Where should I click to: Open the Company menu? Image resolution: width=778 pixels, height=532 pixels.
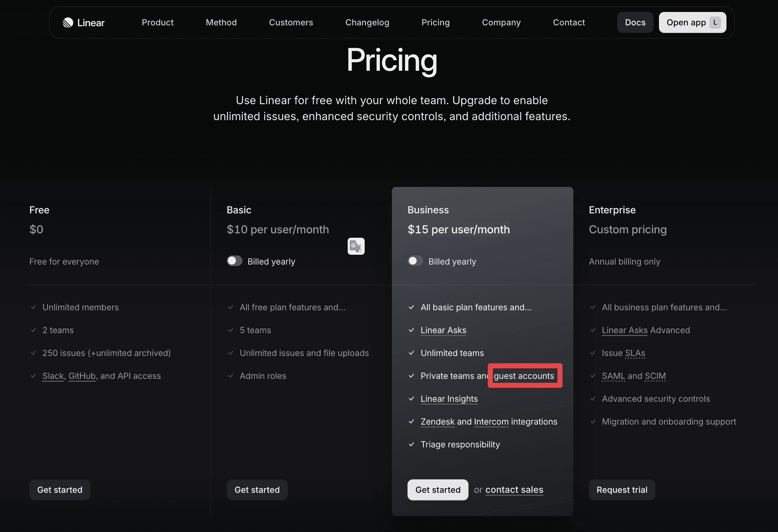click(501, 22)
